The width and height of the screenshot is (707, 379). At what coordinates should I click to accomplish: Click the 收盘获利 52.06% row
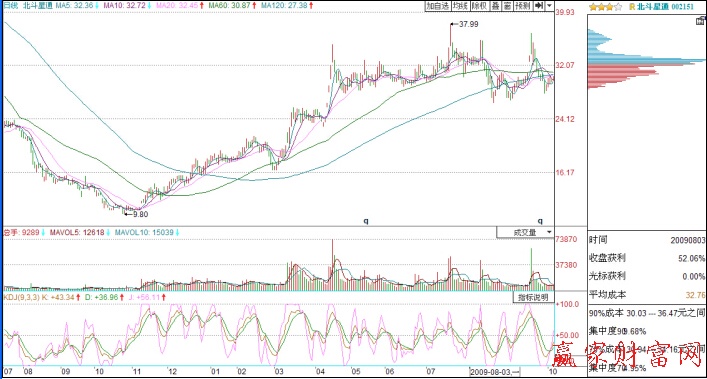[647, 258]
